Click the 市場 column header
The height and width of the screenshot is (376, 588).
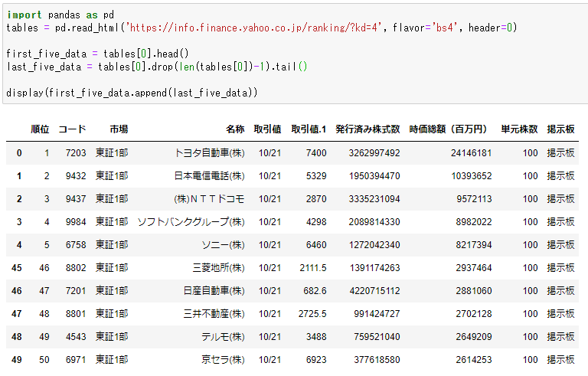pos(119,129)
